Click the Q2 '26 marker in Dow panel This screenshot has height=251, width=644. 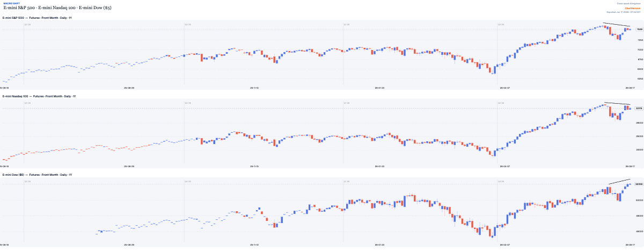tap(501, 181)
